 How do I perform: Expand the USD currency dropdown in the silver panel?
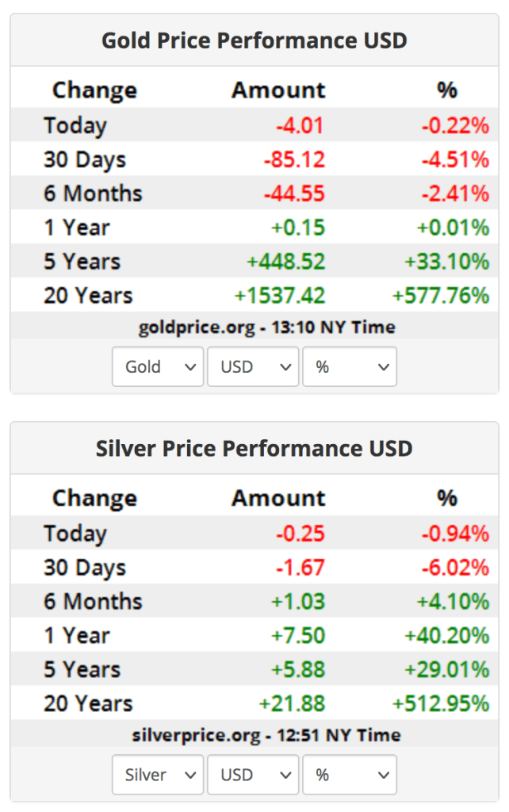point(253,775)
